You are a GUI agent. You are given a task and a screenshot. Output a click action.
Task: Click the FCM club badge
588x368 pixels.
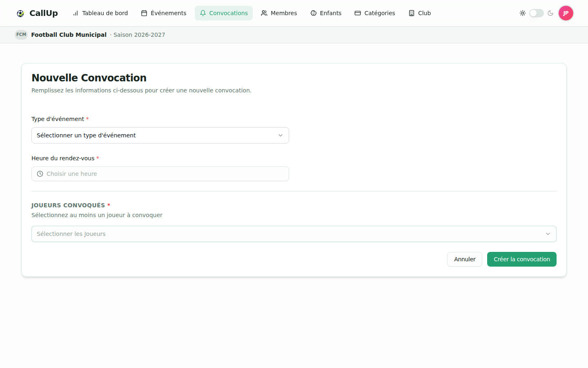point(21,35)
